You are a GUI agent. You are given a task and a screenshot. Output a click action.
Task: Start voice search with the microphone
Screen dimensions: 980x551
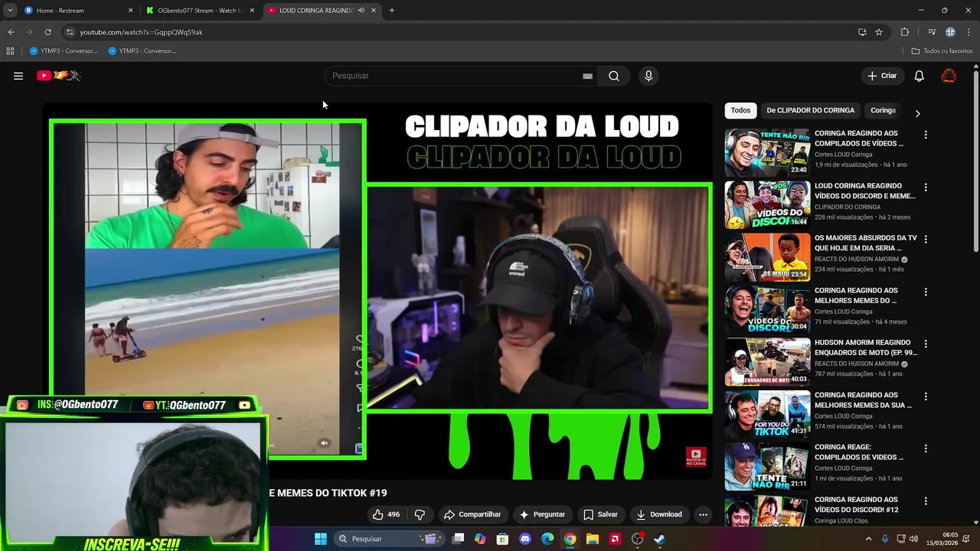tap(648, 76)
